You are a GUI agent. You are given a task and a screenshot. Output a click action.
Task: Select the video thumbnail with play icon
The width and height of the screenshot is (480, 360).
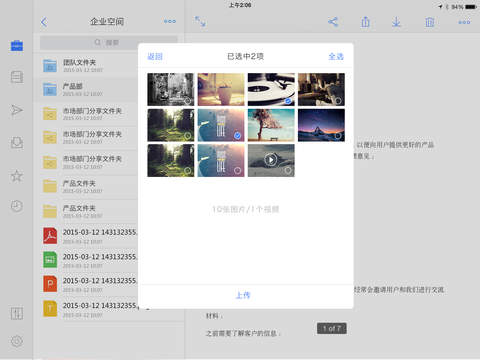pyautogui.click(x=271, y=160)
